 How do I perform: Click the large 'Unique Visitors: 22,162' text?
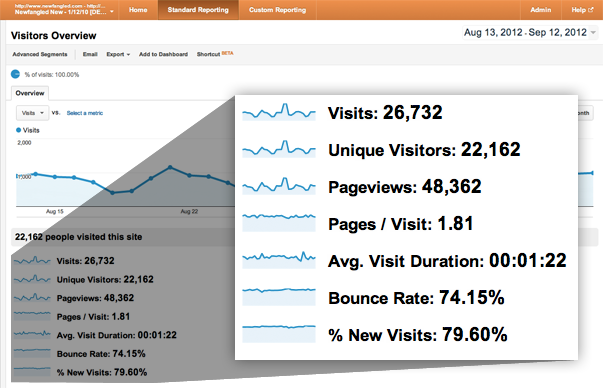tap(424, 150)
